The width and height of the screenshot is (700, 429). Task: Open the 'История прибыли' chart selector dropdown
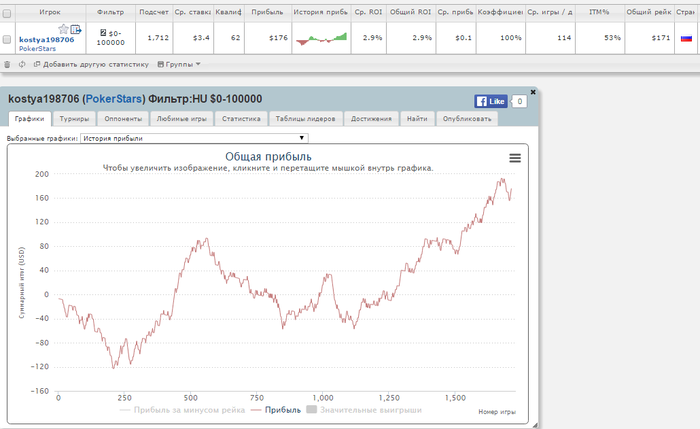pyautogui.click(x=194, y=138)
